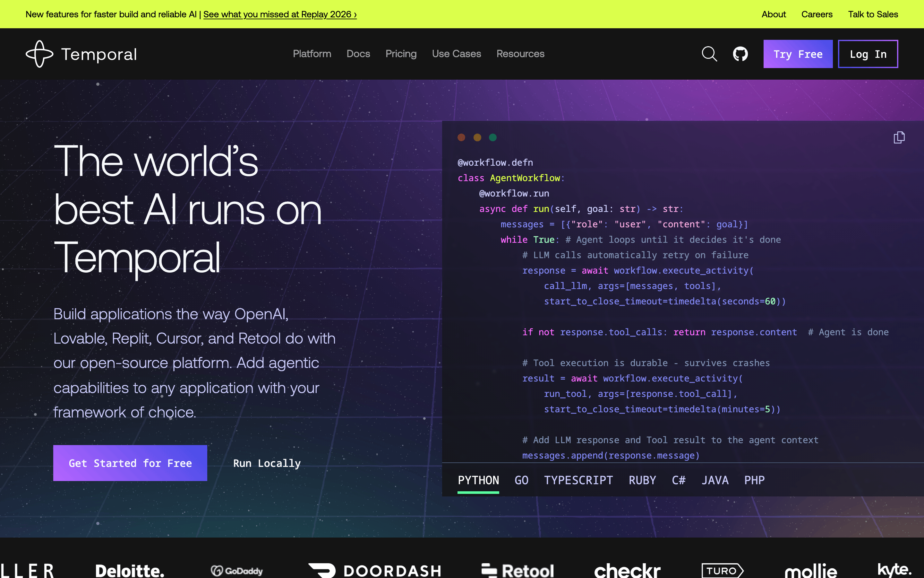Click Get Started for Free
Image resolution: width=924 pixels, height=578 pixels.
coord(130,463)
